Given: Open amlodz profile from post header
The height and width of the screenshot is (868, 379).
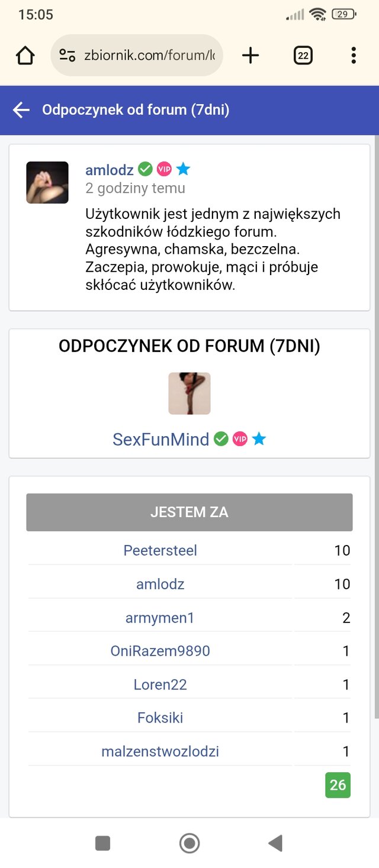Looking at the screenshot, I should (110, 170).
